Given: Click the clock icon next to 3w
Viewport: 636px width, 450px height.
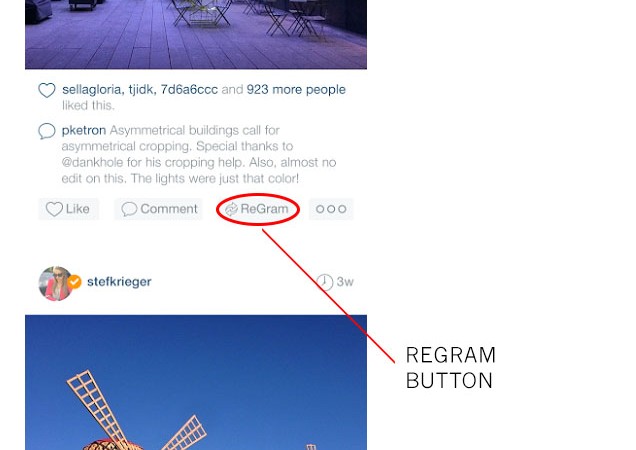Looking at the screenshot, I should pos(324,282).
